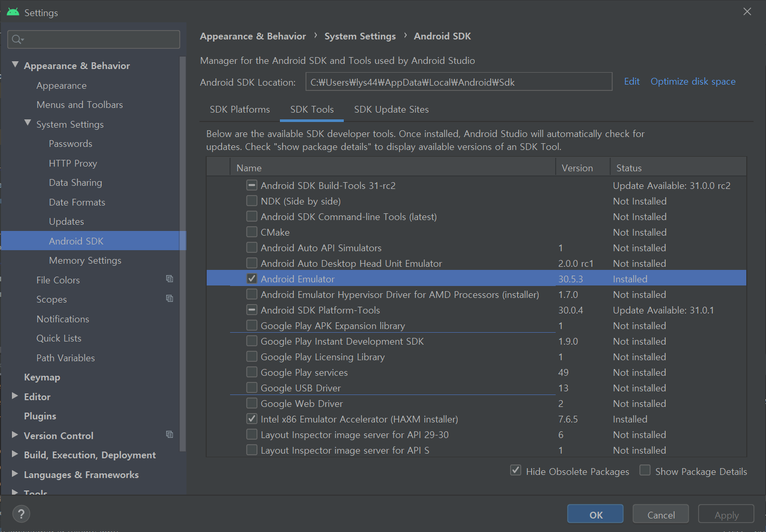Uncheck Hide Obsolete Packages

tap(516, 470)
